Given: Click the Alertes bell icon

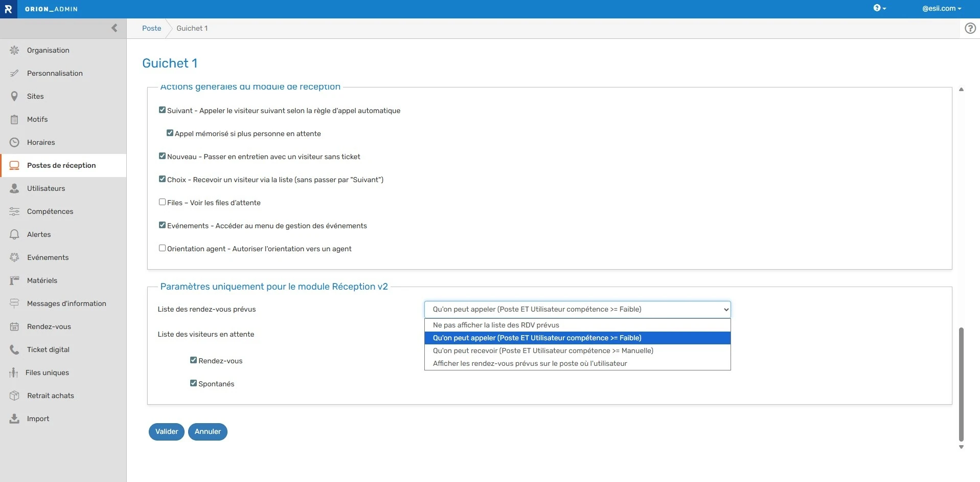Looking at the screenshot, I should coord(14,234).
